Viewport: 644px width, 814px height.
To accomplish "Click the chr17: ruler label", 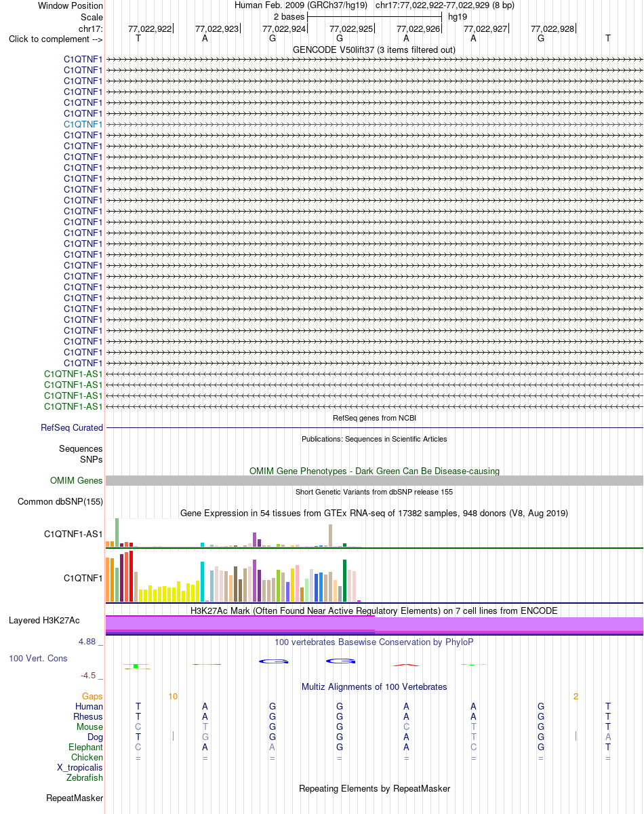I will [x=91, y=28].
